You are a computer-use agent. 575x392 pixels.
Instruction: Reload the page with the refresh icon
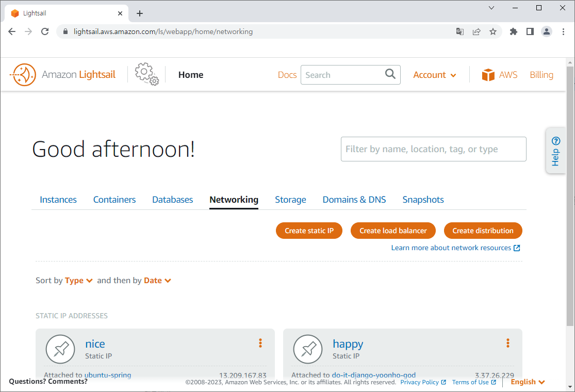click(x=45, y=31)
